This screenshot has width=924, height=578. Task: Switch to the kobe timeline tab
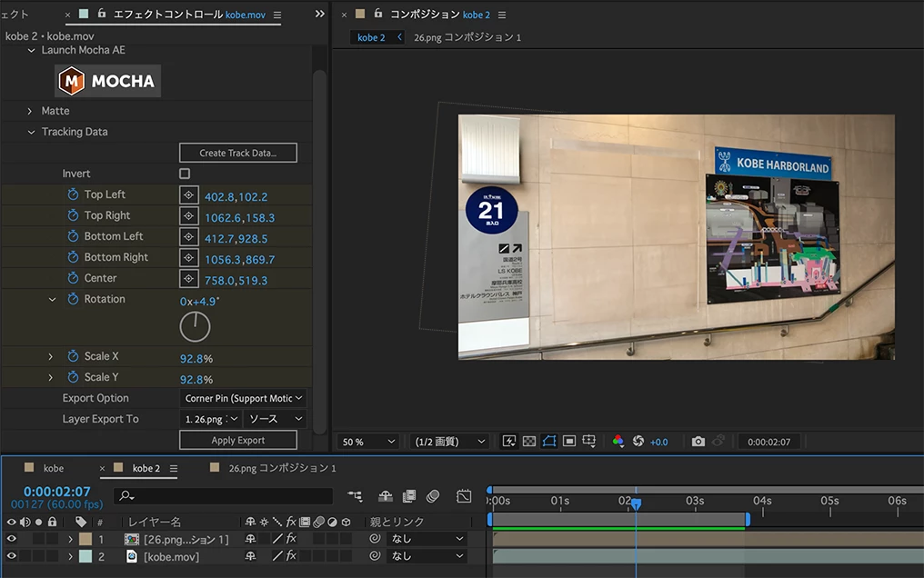click(54, 468)
